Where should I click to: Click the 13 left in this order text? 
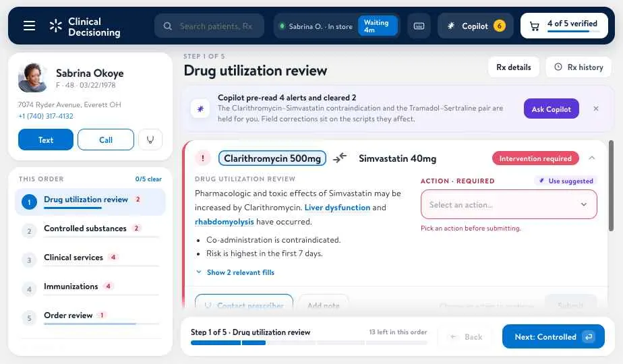pyautogui.click(x=398, y=332)
